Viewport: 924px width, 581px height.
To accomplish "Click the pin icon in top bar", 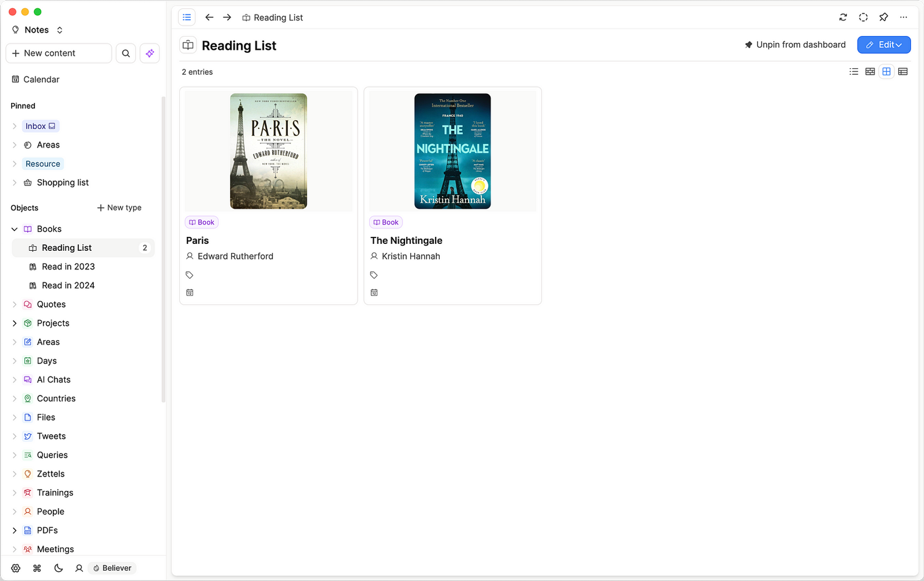I will pyautogui.click(x=883, y=17).
